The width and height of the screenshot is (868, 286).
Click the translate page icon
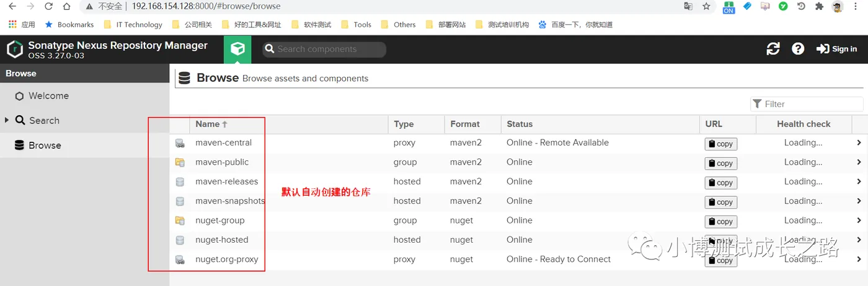688,6
